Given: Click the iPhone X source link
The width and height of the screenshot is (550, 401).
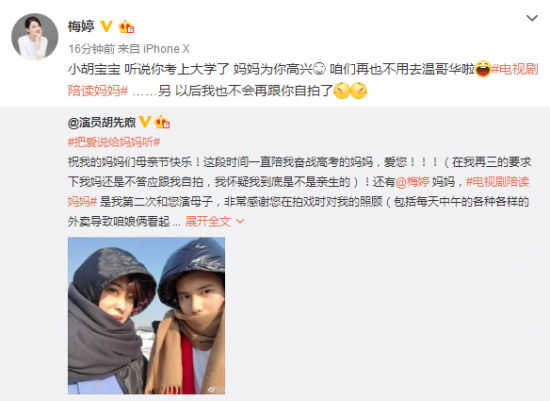Looking at the screenshot, I should (x=166, y=49).
